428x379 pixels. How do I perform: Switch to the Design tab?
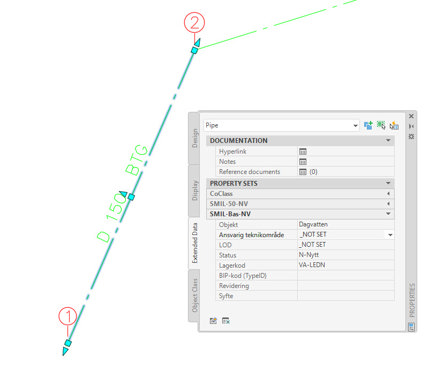[x=194, y=138]
